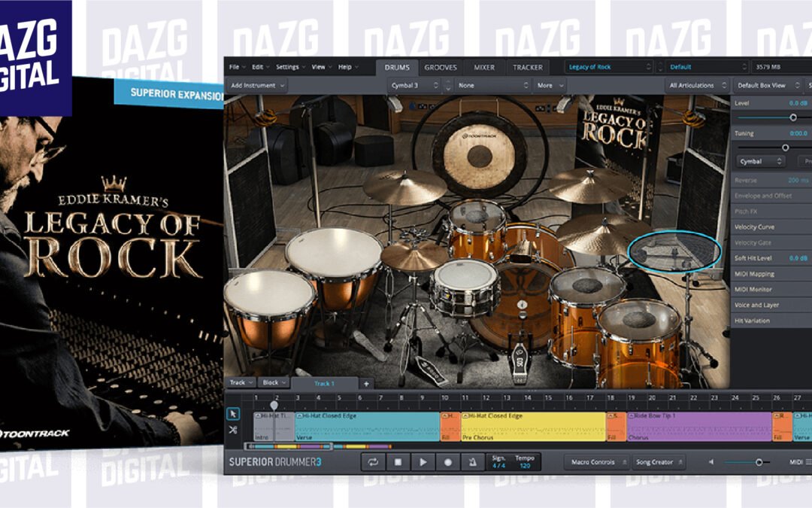The width and height of the screenshot is (812, 508).
Task: Switch to the TRACKER tab
Action: [x=528, y=68]
